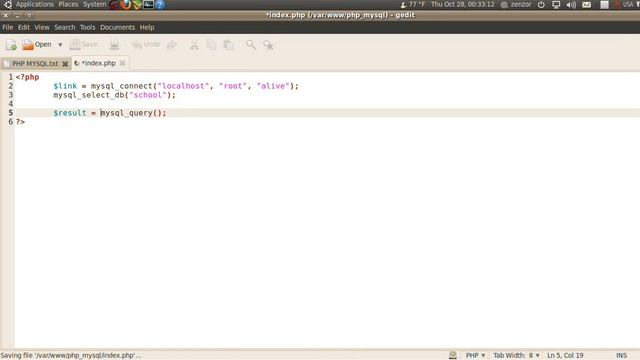Viewport: 640px width, 360px height.
Task: Click inside mysql_query() parentheses
Action: [x=157, y=113]
